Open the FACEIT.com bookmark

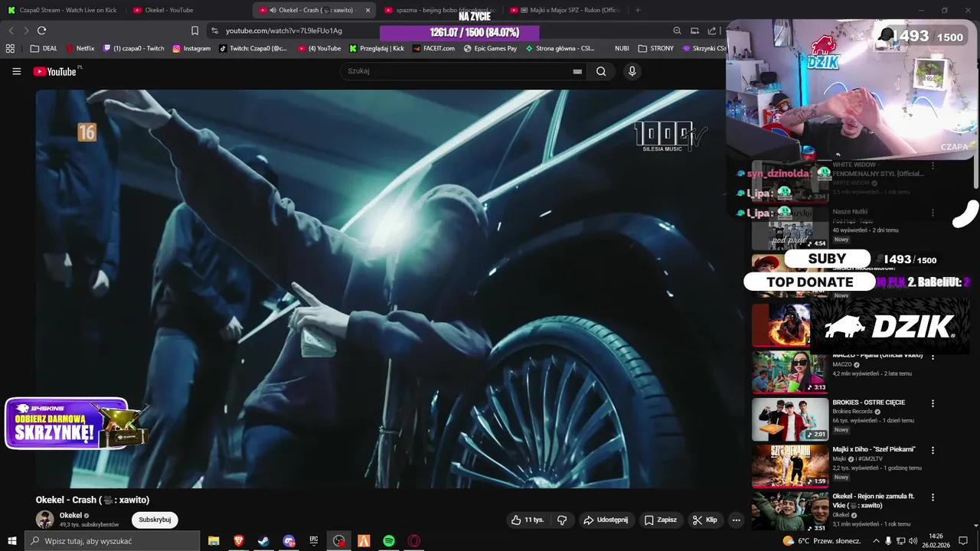pos(433,48)
